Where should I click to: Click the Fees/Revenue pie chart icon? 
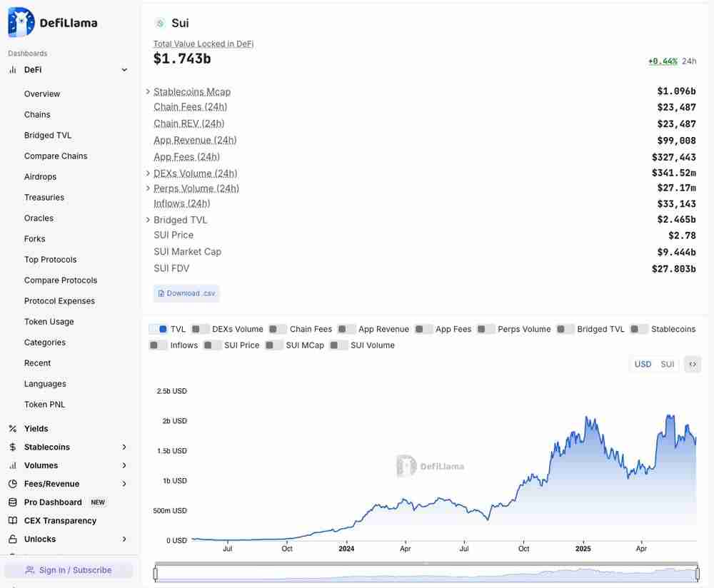point(12,484)
